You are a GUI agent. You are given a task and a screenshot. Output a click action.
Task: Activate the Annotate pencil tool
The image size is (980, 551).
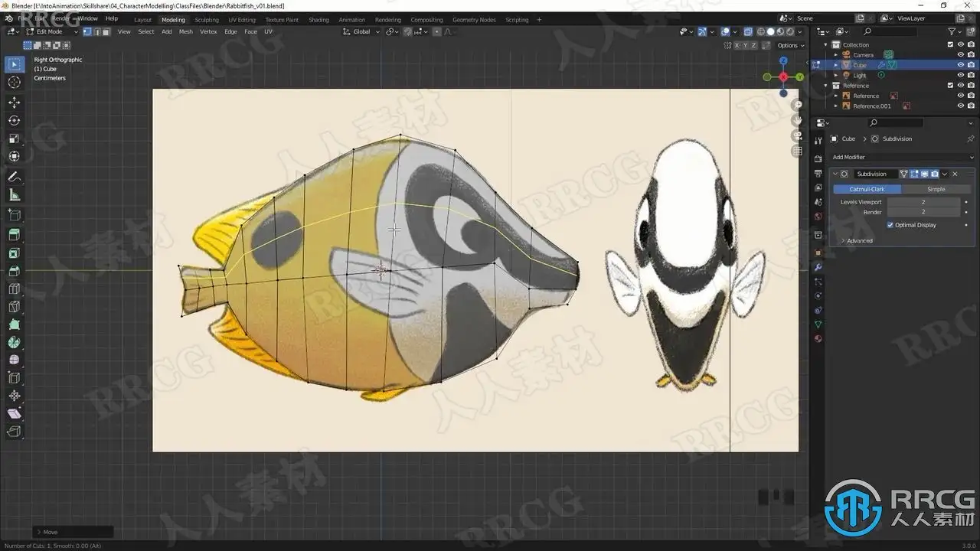pos(14,177)
